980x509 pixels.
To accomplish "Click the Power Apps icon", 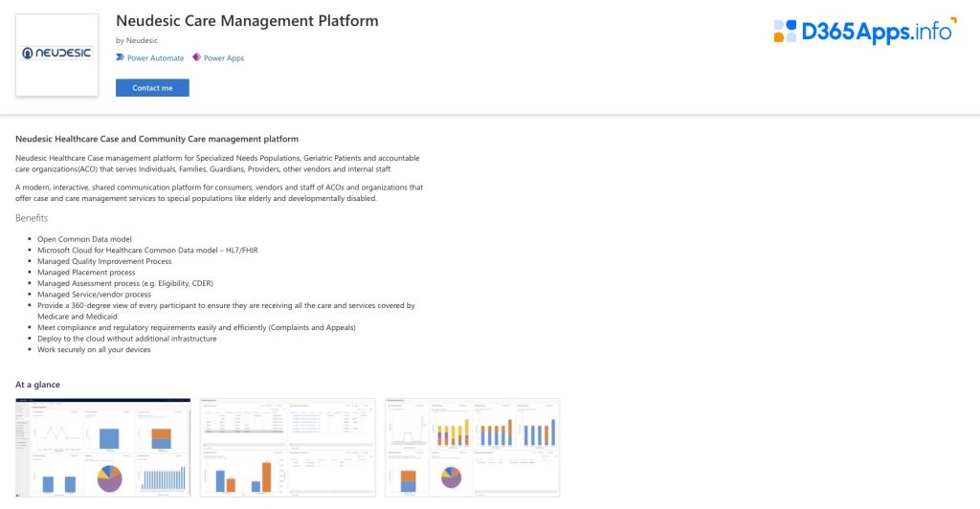I will 197,57.
